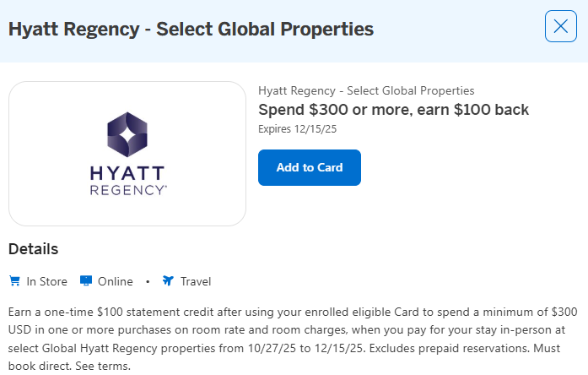Image resolution: width=588 pixels, height=375 pixels.
Task: Click the dialog title heading text
Action: pos(191,29)
